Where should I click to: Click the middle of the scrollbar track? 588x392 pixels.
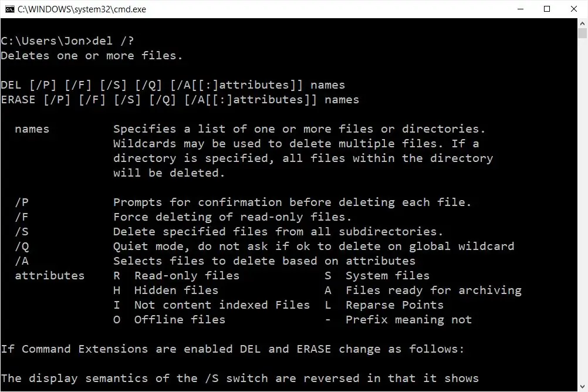583,205
